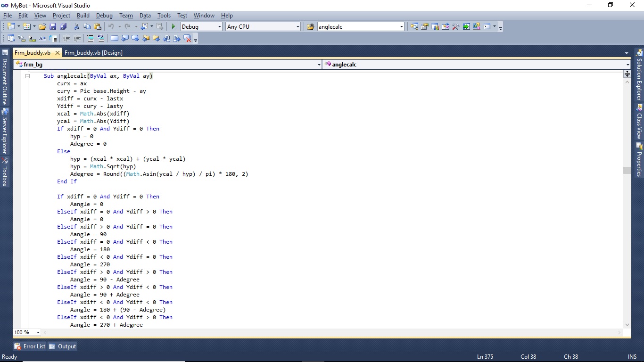Go to previous bookmark icon

[125, 38]
